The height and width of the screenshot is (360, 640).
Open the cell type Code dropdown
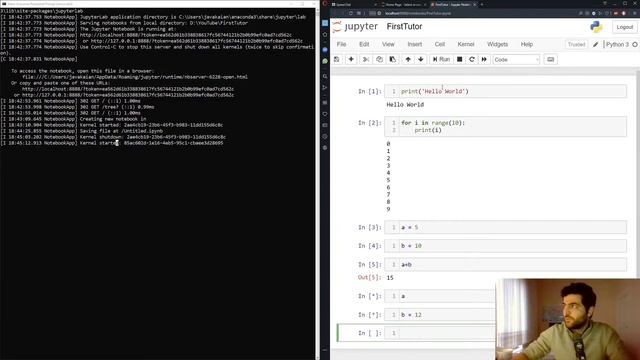coord(516,60)
